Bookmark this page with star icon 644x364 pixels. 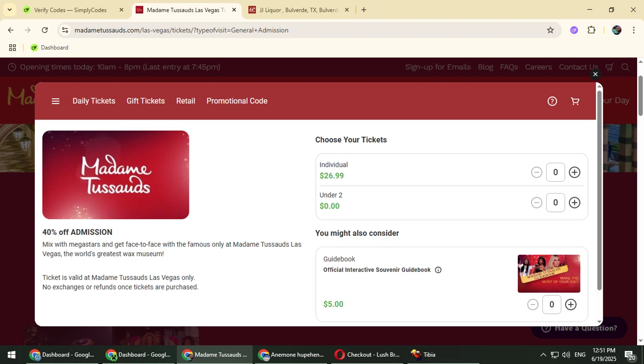[x=550, y=30]
